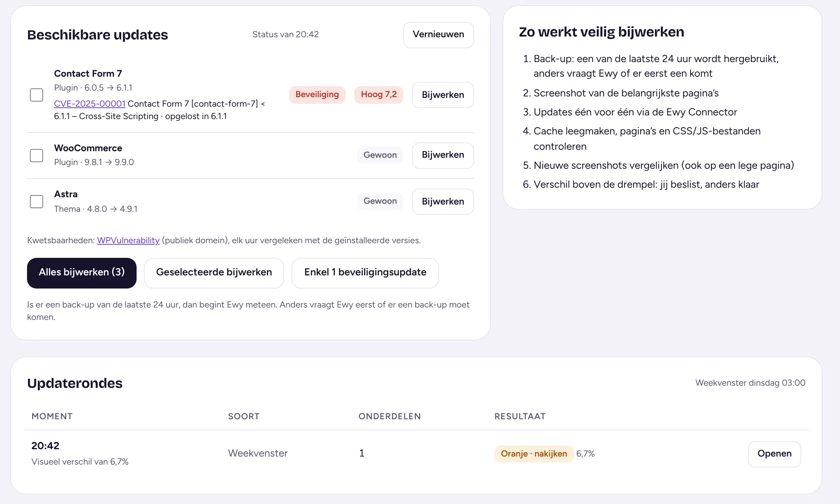Viewport: 840px width, 504px height.
Task: Check the Astra theme checkbox
Action: (37, 202)
